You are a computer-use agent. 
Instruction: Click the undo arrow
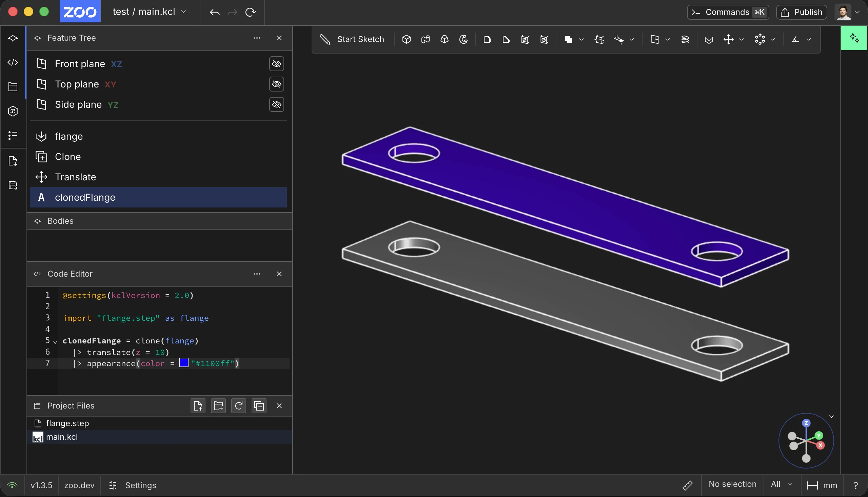[215, 12]
